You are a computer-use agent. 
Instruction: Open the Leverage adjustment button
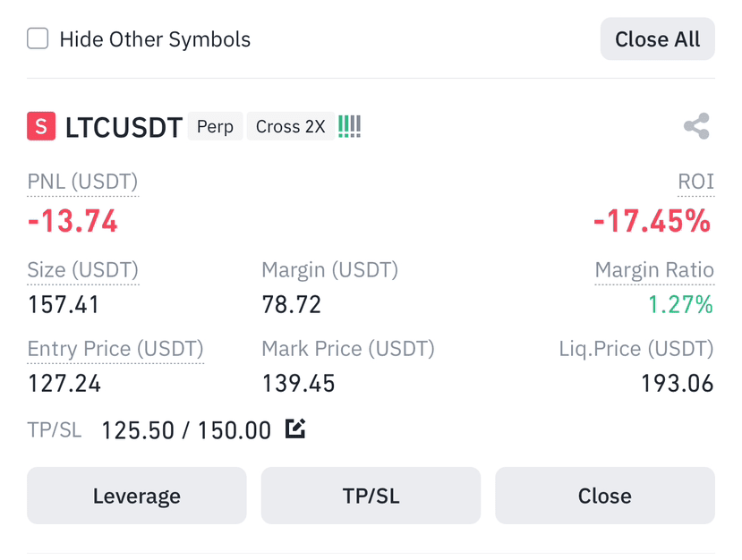point(137,496)
